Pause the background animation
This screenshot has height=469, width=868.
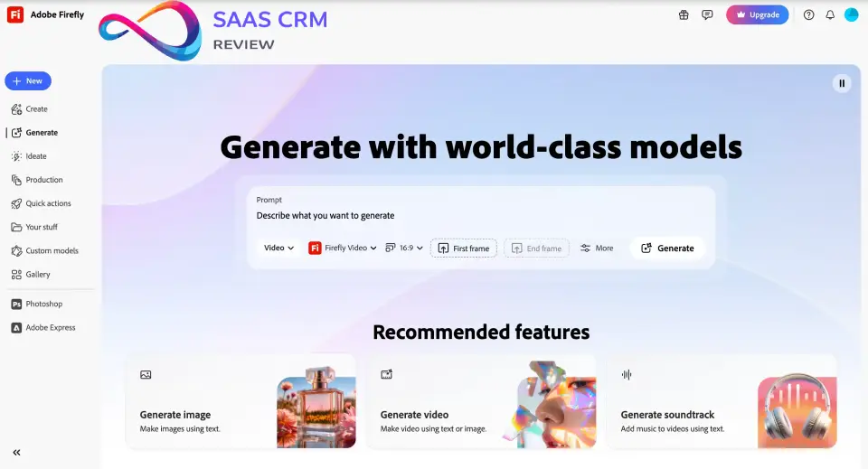[x=842, y=83]
